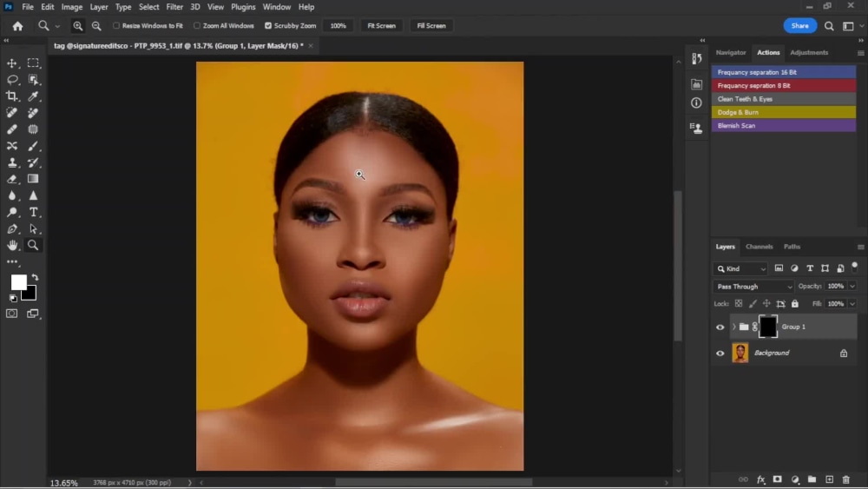Image resolution: width=868 pixels, height=489 pixels.
Task: Select the Move tool
Action: [11, 63]
